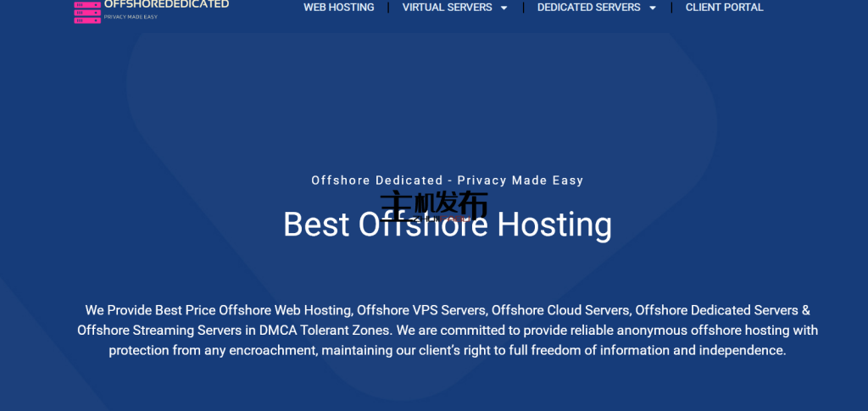Image resolution: width=868 pixels, height=411 pixels.
Task: Go to the Client Portal link
Action: 724,8
